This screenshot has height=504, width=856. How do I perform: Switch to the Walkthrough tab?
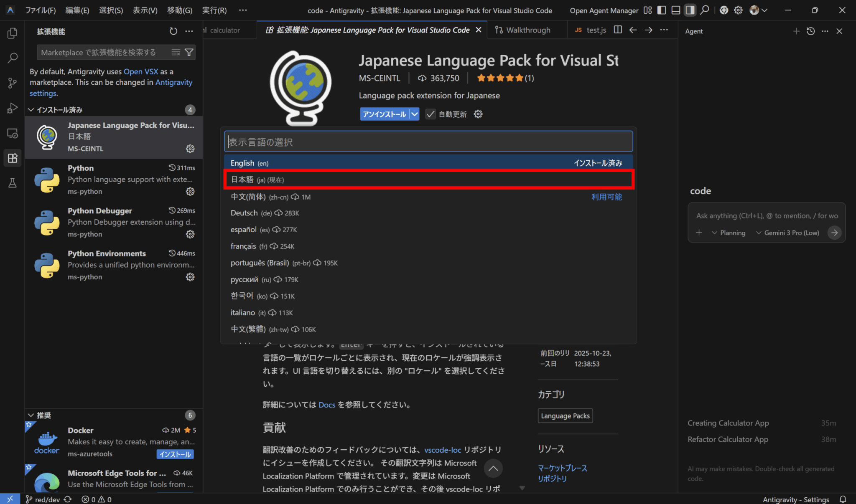[523, 30]
